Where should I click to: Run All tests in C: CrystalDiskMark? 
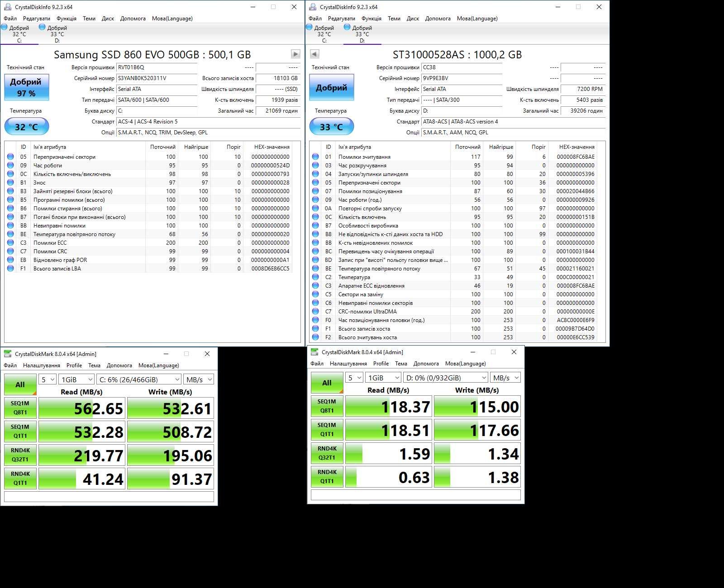click(x=20, y=384)
